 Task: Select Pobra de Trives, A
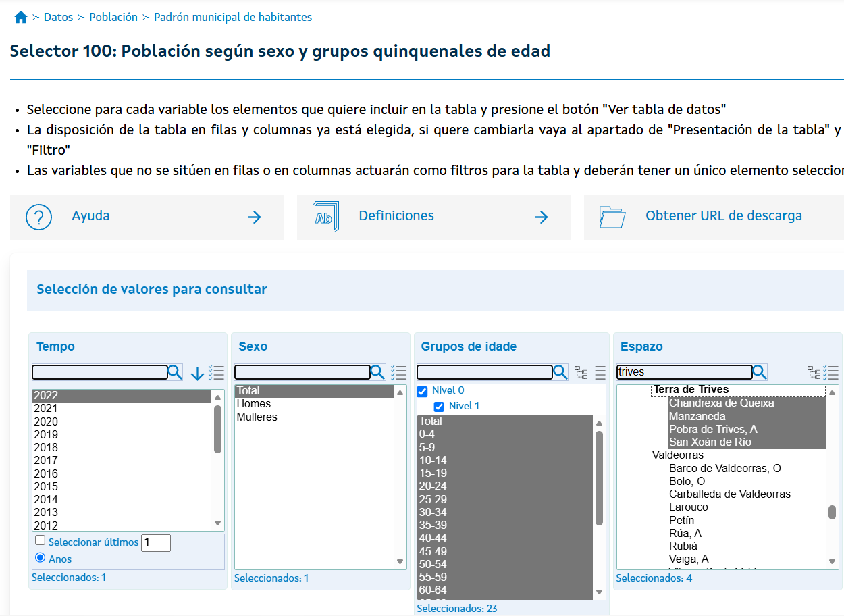pyautogui.click(x=747, y=430)
